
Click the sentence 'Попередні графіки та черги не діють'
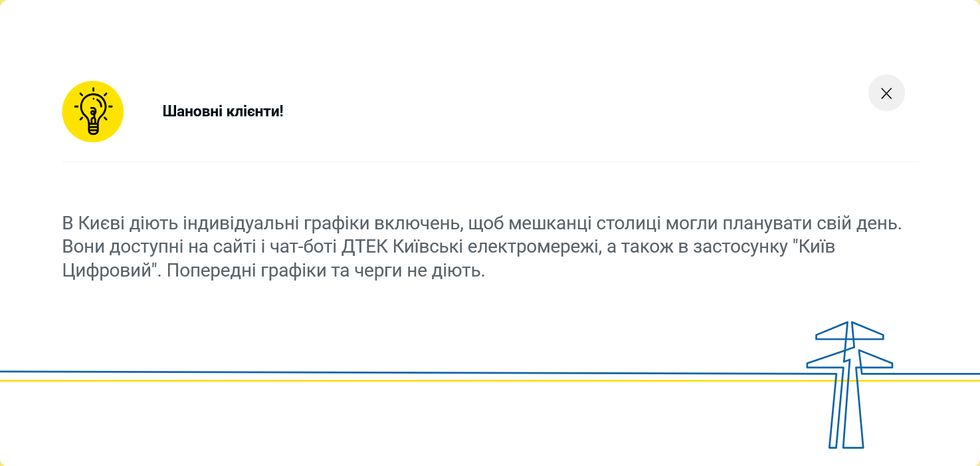click(326, 271)
